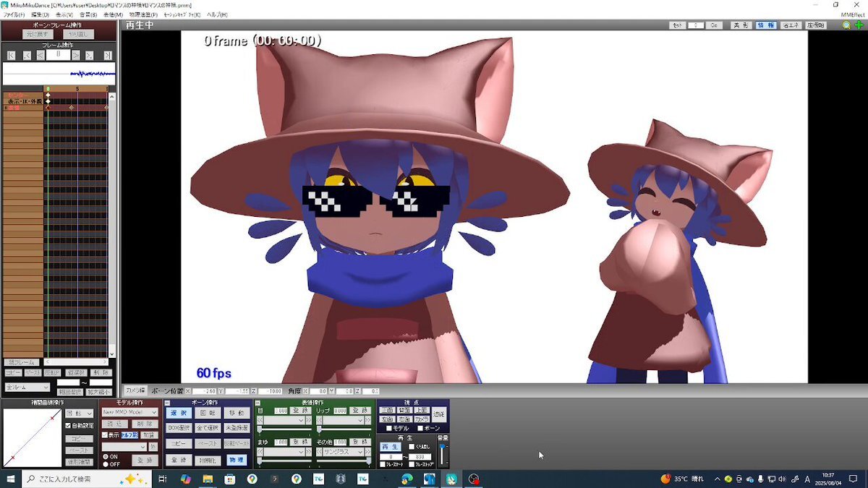
Task: Click the Windows search box
Action: pyautogui.click(x=87, y=479)
